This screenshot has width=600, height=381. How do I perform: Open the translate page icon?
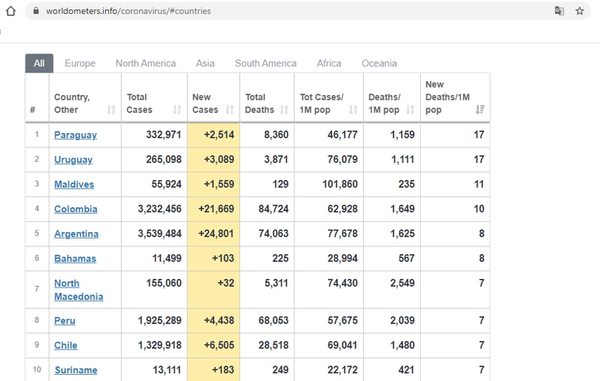559,11
